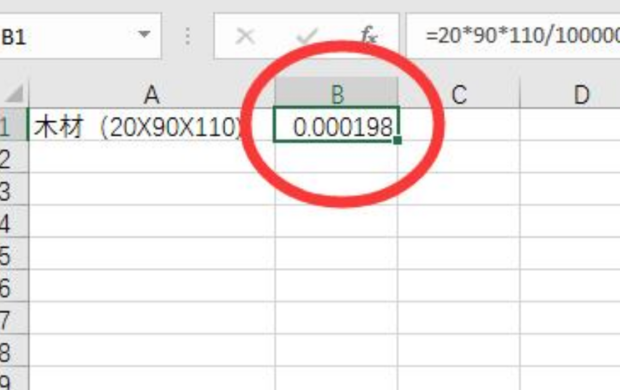Select row 4 header
This screenshot has width=620, height=390.
coord(14,221)
